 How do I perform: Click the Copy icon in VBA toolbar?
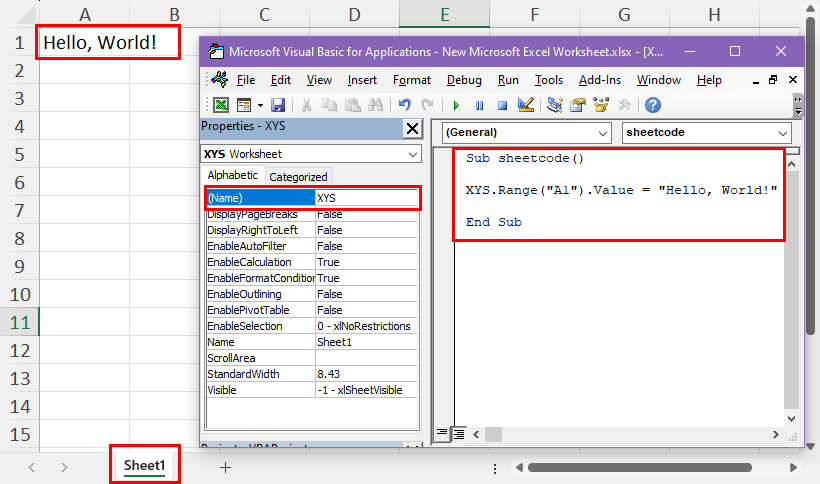click(x=329, y=105)
